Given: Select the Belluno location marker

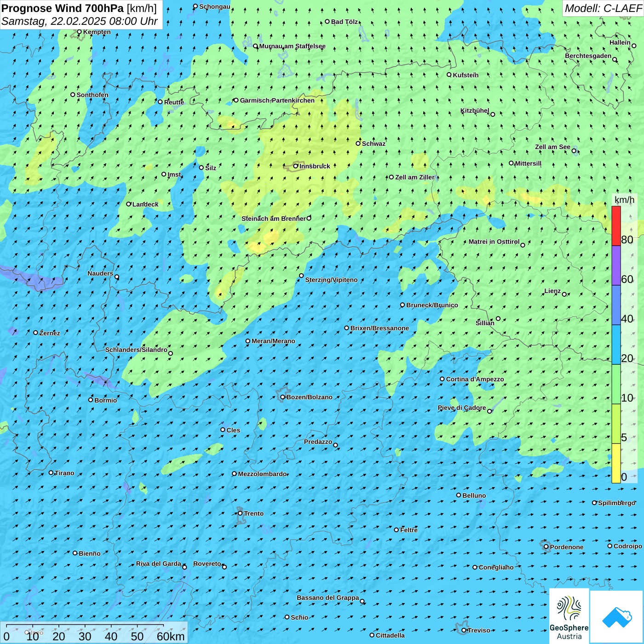Looking at the screenshot, I should pyautogui.click(x=459, y=495).
